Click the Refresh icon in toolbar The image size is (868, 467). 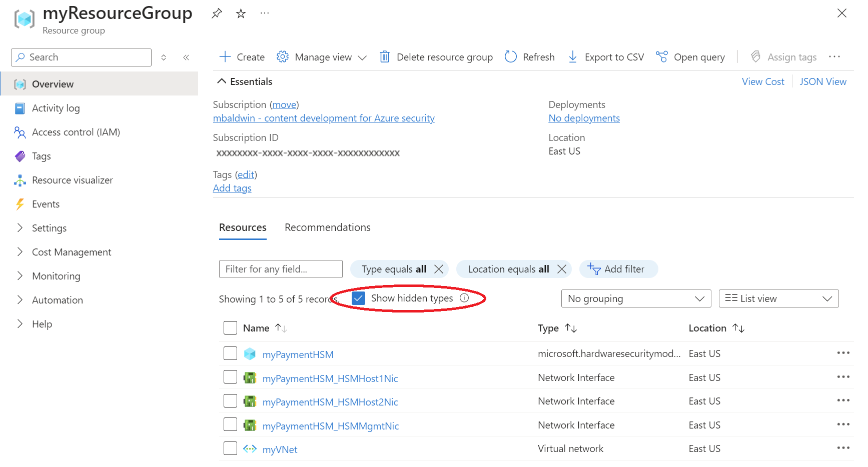tap(510, 57)
